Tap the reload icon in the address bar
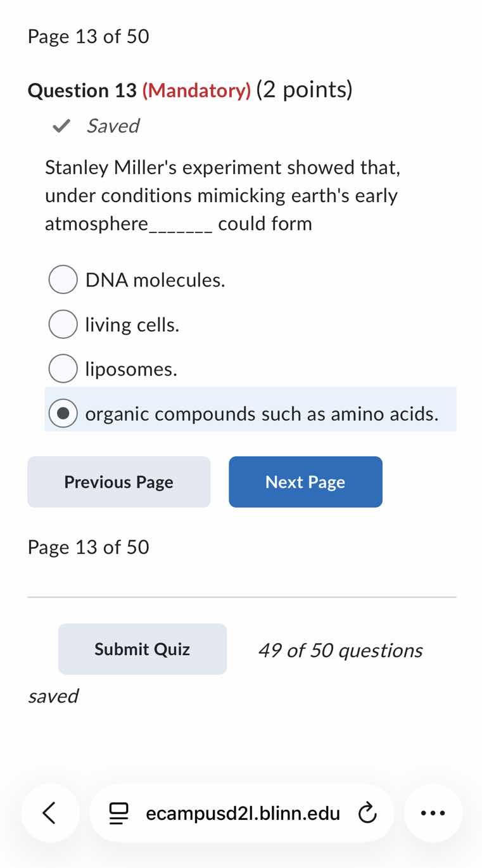Viewport: 482px width, 868px height. tap(367, 813)
